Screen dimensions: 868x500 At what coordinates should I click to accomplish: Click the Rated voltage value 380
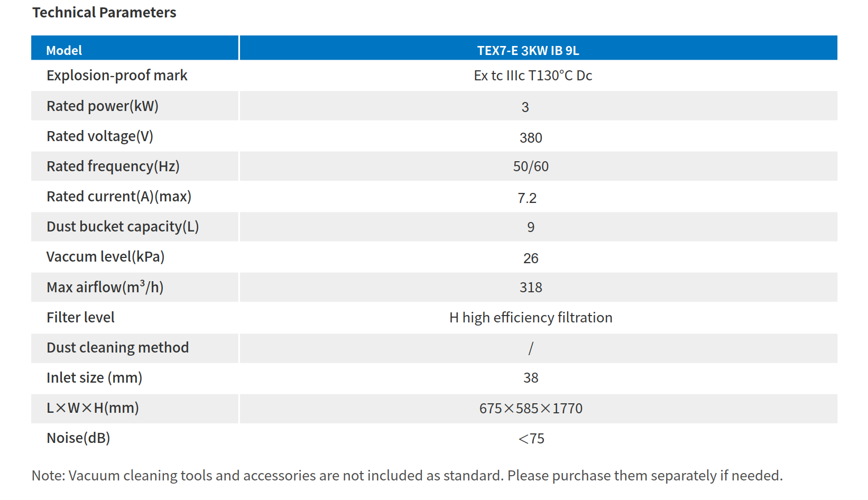[531, 138]
